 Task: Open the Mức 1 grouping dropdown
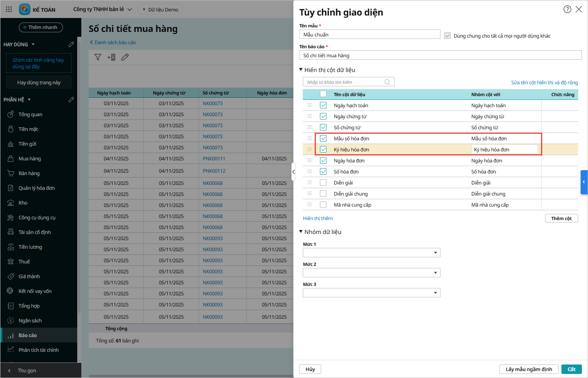click(371, 253)
